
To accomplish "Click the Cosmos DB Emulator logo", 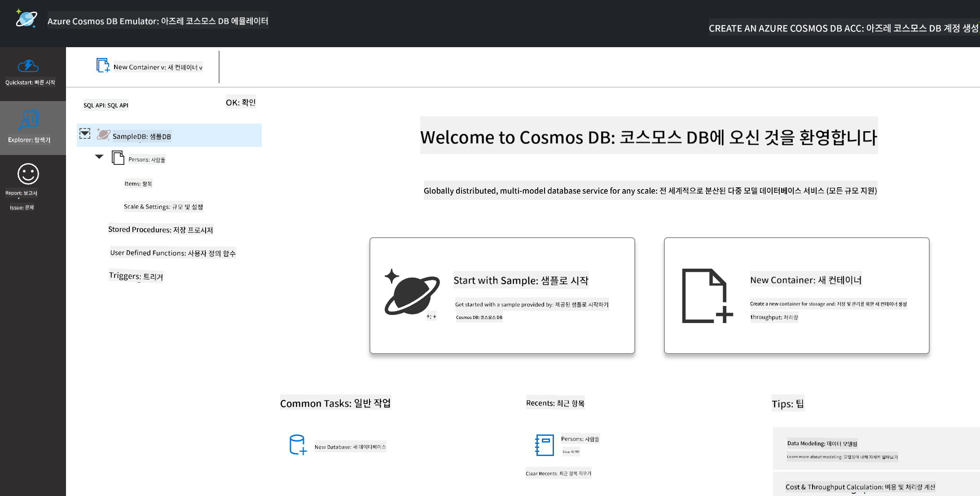I will [26, 19].
